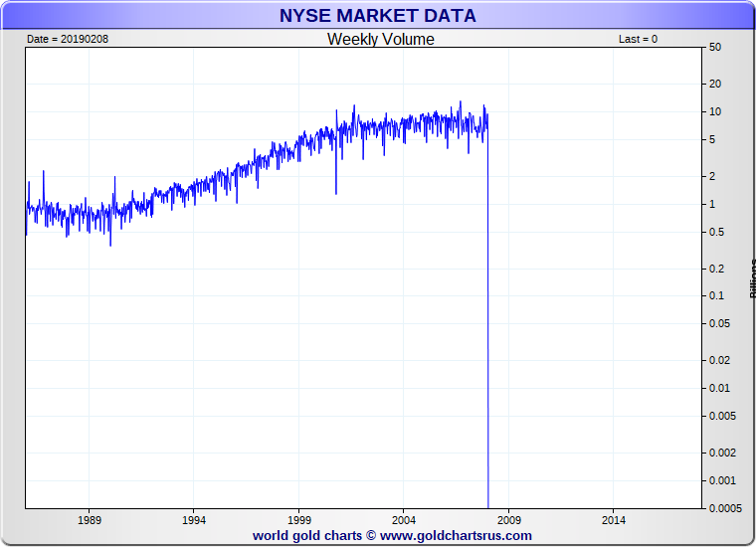Click the 0.002 y-axis value
Screen dimensions: 756x547
click(722, 454)
